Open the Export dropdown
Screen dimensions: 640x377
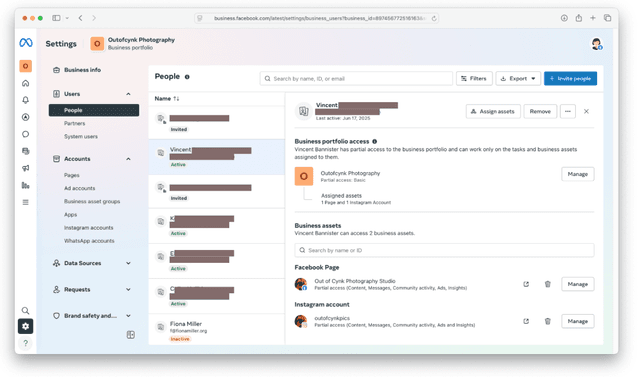point(518,79)
